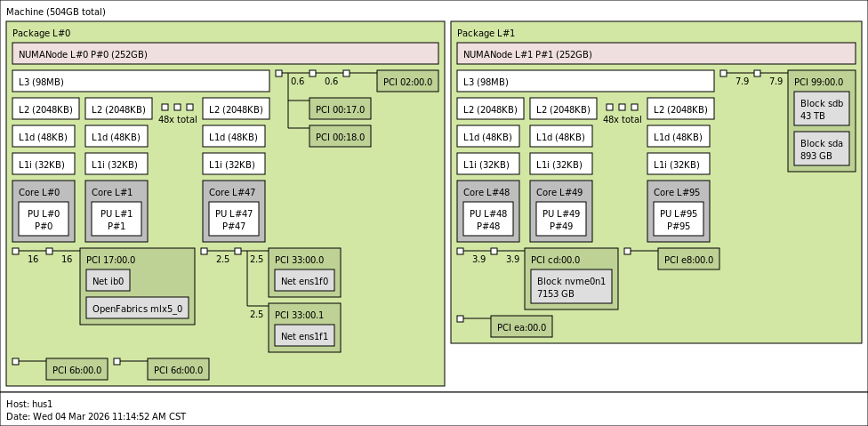Select the Block sdb 43 TB disk

point(821,109)
